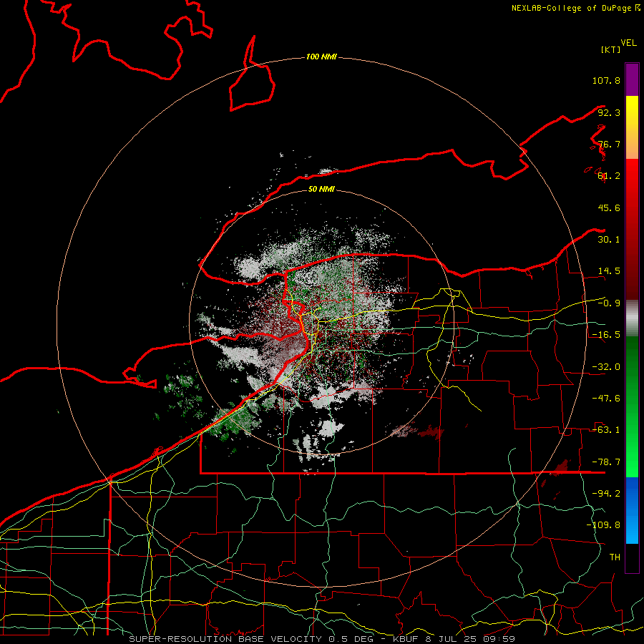The image size is (644, 644).
Task: Click the -78.7 velocity scale value
Action: [606, 462]
